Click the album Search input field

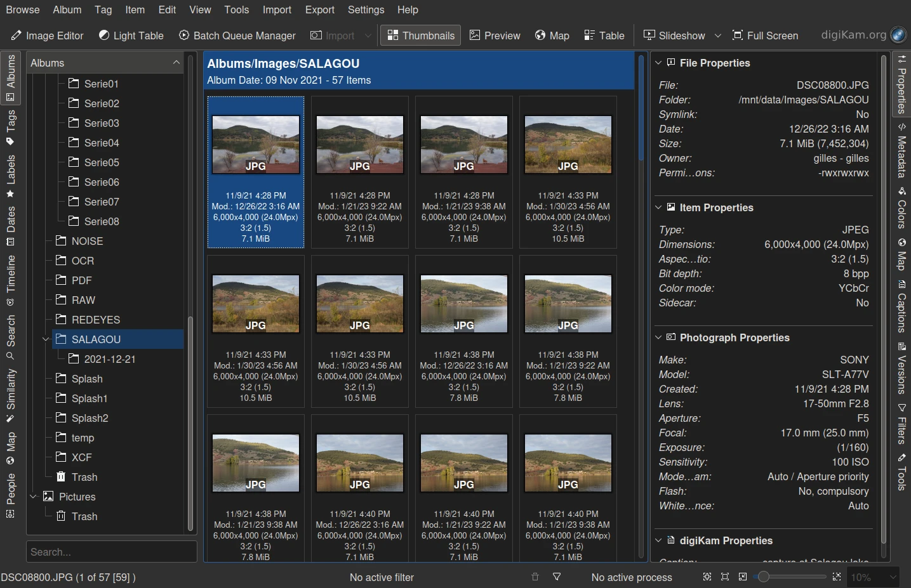pyautogui.click(x=112, y=552)
